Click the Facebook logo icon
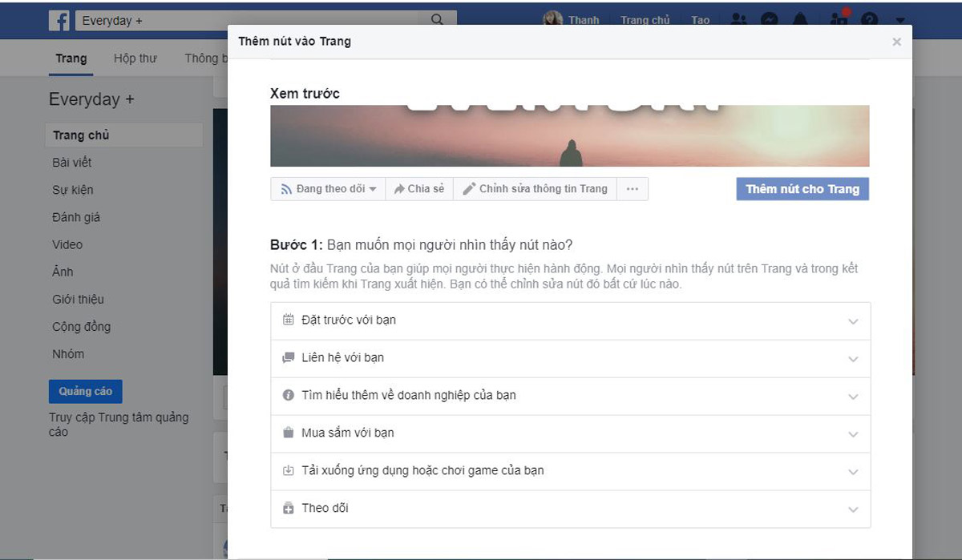 (59, 21)
